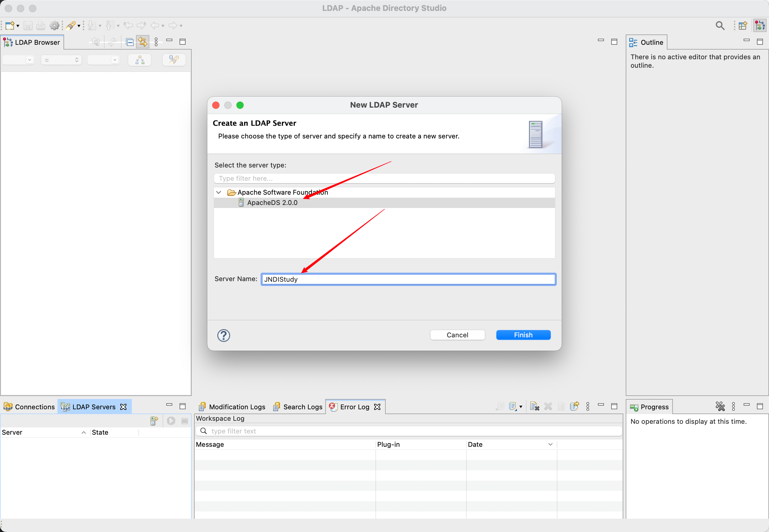The width and height of the screenshot is (769, 532).
Task: Open the Progress view menu dots
Action: coord(733,406)
